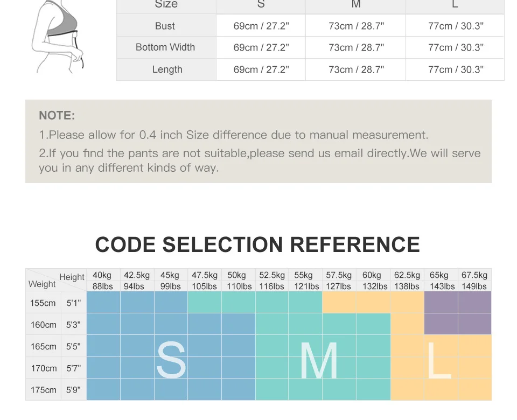The image size is (517, 420).
Task: Click the large L size letter
Action: [439, 360]
